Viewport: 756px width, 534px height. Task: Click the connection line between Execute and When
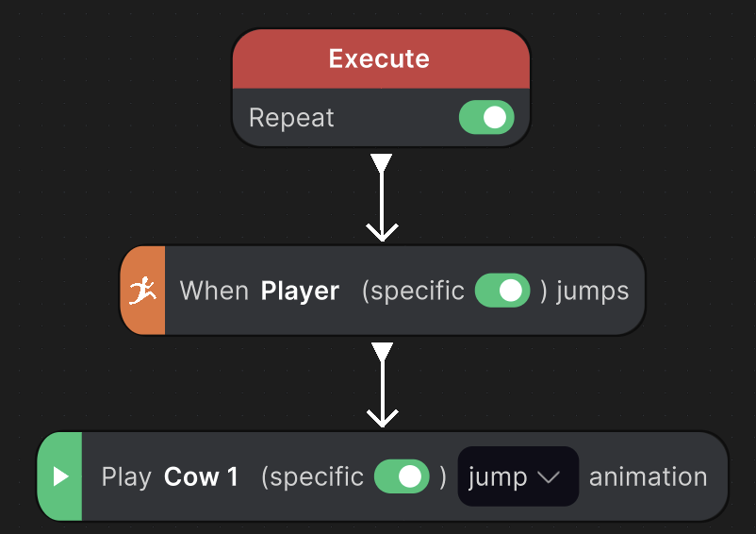coord(382,198)
